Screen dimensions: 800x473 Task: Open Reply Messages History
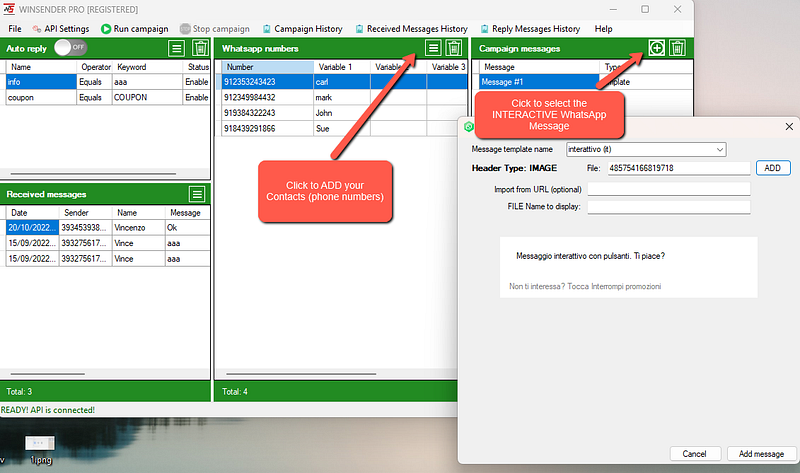[530, 29]
